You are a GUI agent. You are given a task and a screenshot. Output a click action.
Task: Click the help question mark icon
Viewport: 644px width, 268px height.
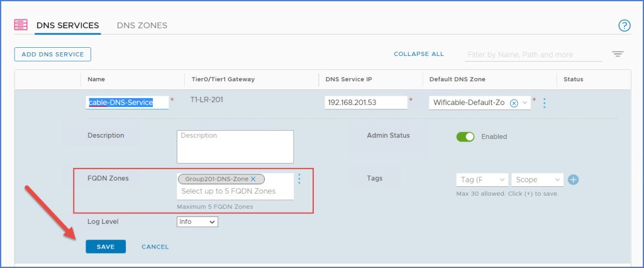point(624,26)
